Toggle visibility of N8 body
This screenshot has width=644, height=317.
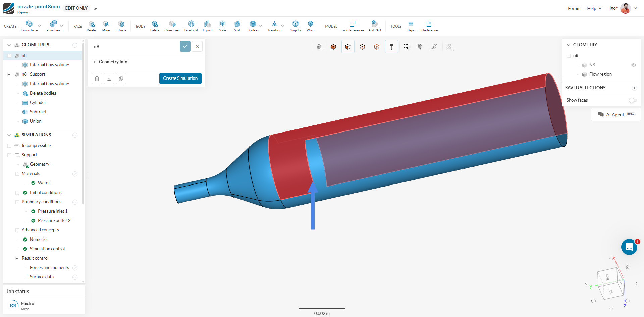tap(633, 65)
